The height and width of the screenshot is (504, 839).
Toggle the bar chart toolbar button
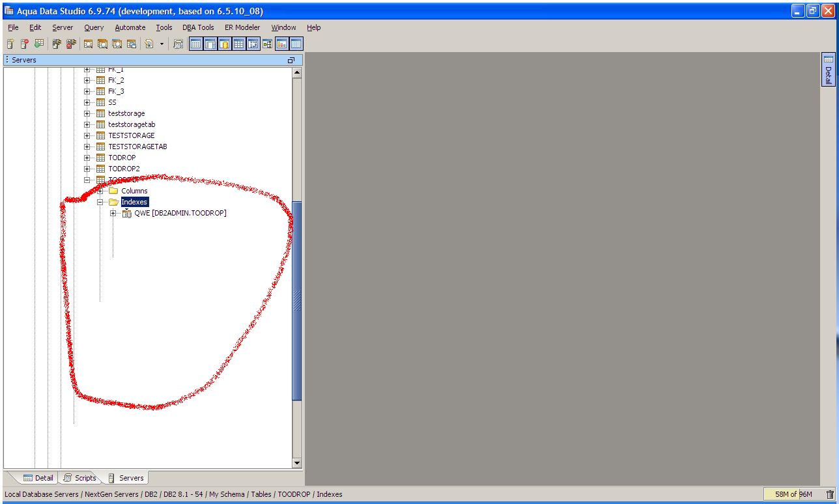[281, 44]
